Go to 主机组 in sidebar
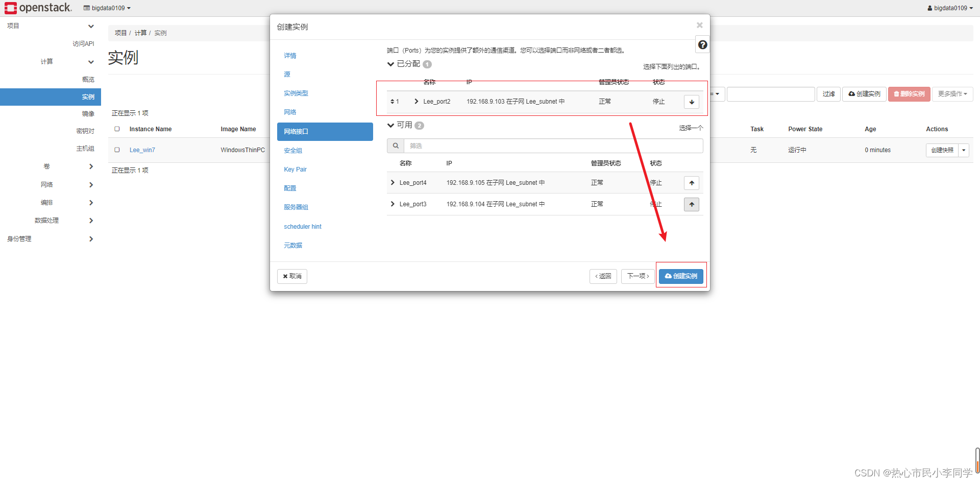The width and height of the screenshot is (980, 483). (x=85, y=149)
